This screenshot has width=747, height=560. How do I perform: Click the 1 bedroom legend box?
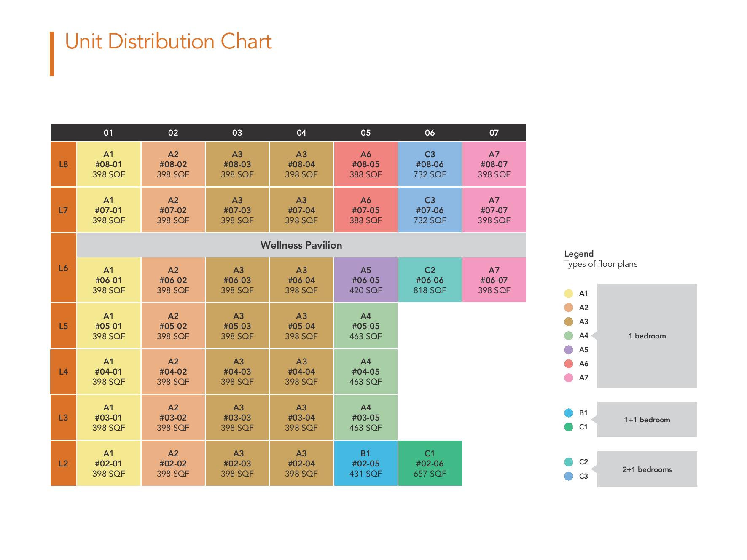coord(647,336)
